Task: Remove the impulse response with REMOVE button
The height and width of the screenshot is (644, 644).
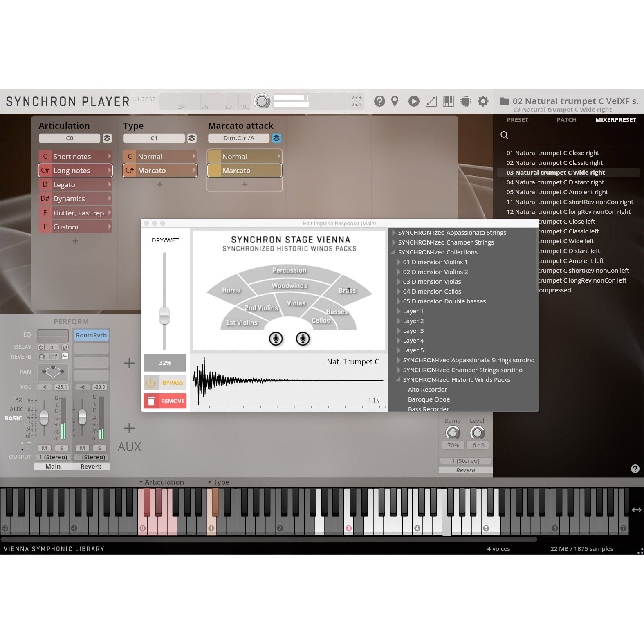Action: click(165, 401)
